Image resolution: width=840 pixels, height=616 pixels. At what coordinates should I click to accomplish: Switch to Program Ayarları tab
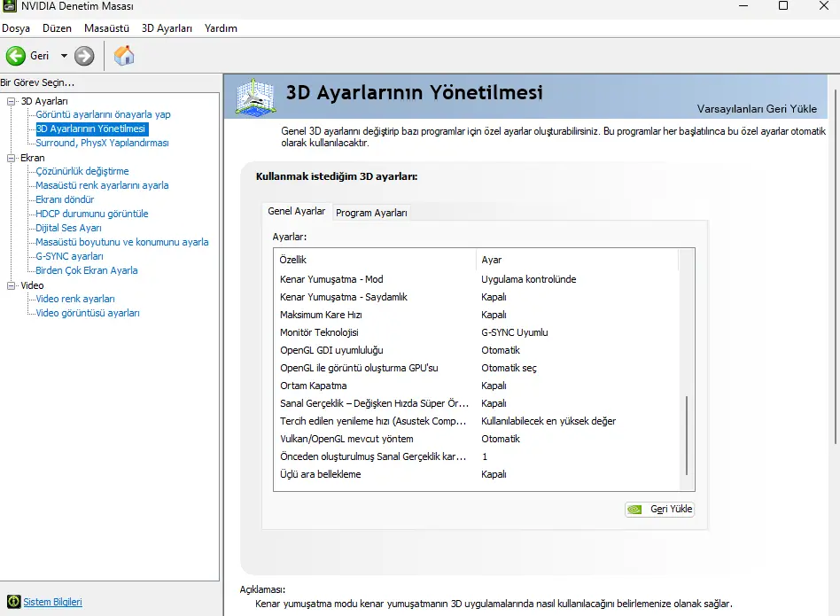(x=371, y=213)
